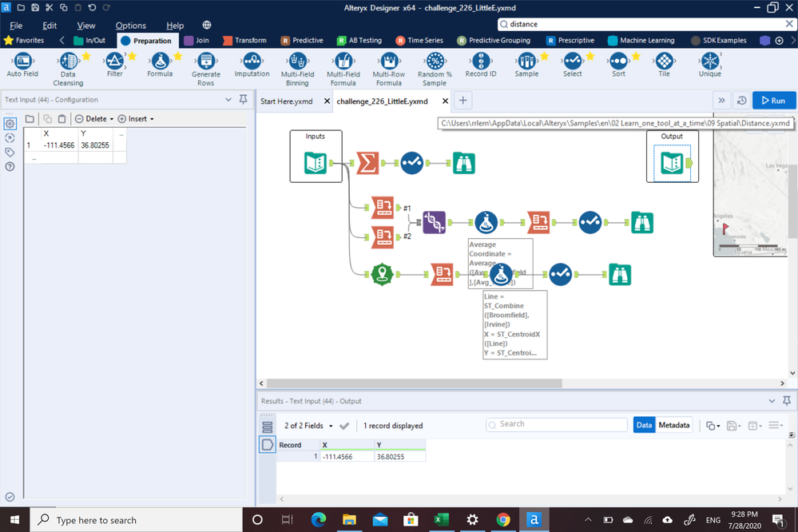The image size is (798, 532).
Task: Run the workflow with Run button
Action: (x=773, y=101)
